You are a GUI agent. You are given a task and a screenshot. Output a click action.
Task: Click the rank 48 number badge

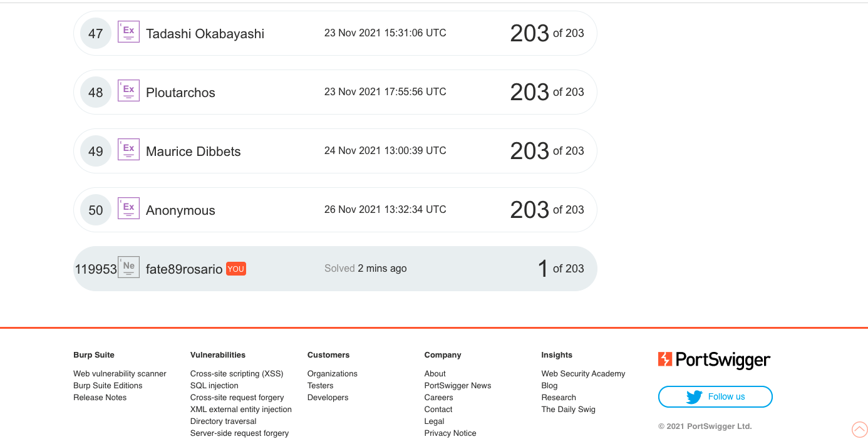pyautogui.click(x=96, y=92)
